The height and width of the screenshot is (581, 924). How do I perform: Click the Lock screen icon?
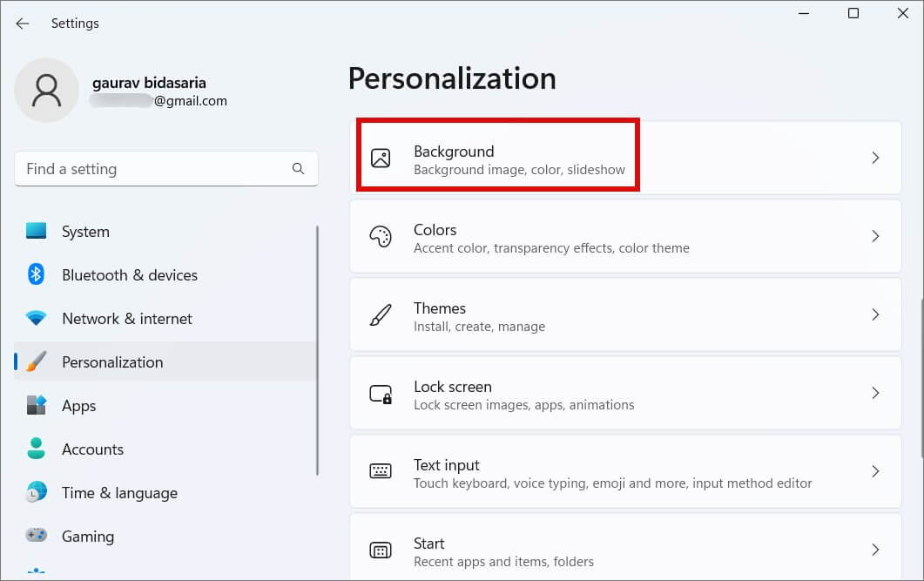coord(381,394)
